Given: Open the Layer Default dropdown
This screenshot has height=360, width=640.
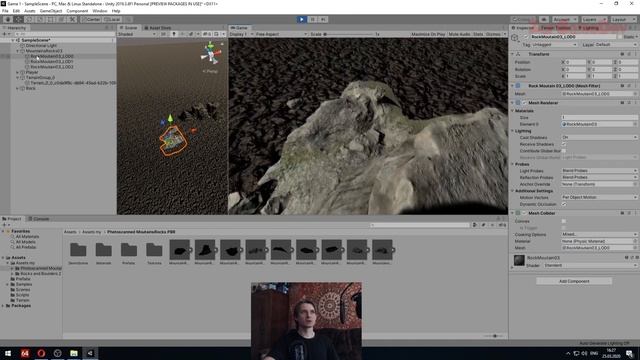Looking at the screenshot, I should [616, 44].
